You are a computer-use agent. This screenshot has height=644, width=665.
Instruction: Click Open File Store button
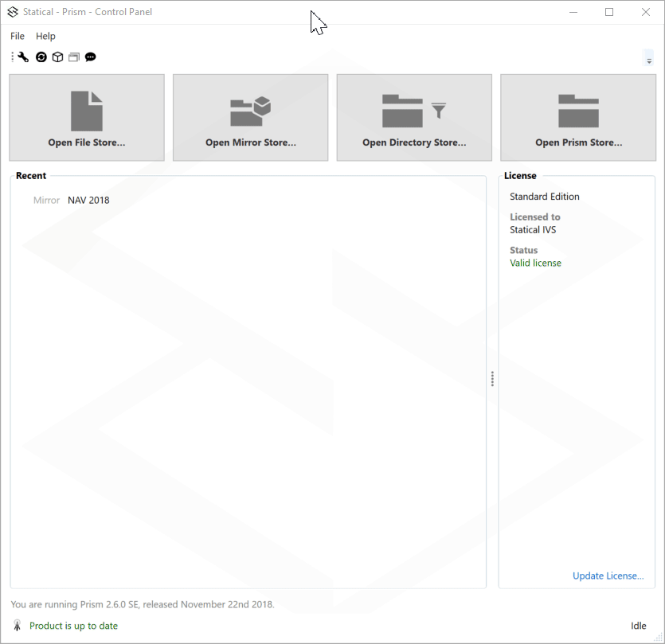[x=87, y=118]
